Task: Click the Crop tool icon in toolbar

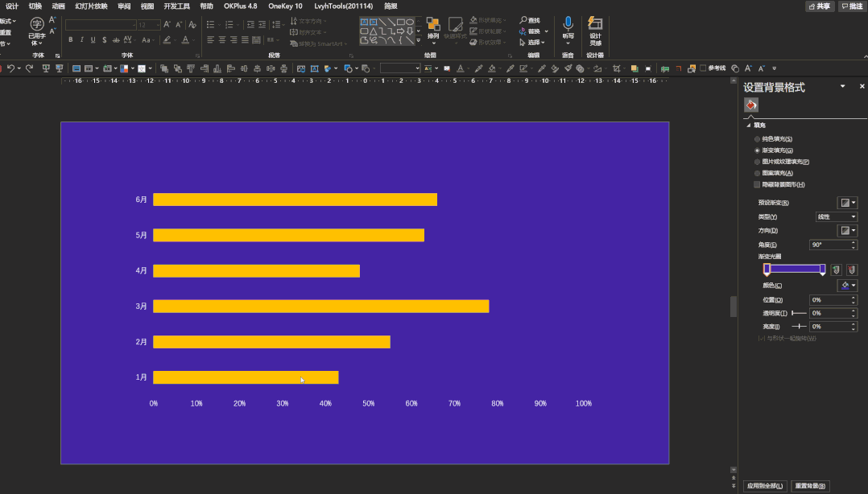Action: tap(616, 68)
